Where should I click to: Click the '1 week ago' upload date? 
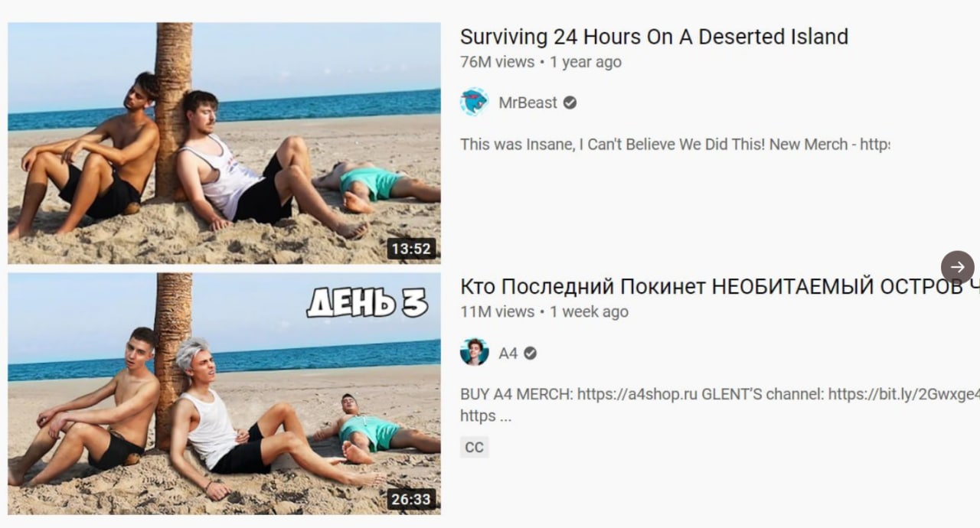click(x=589, y=311)
